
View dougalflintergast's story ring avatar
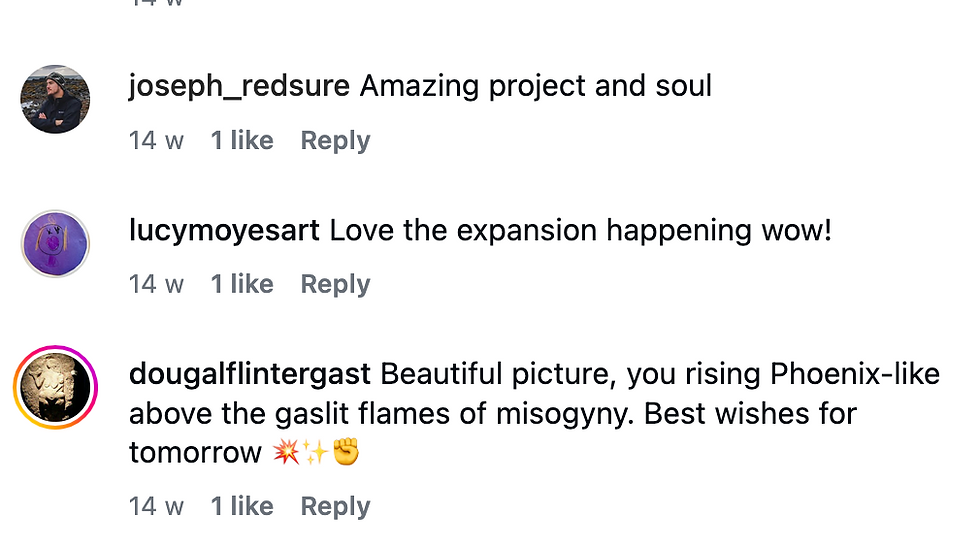click(56, 388)
